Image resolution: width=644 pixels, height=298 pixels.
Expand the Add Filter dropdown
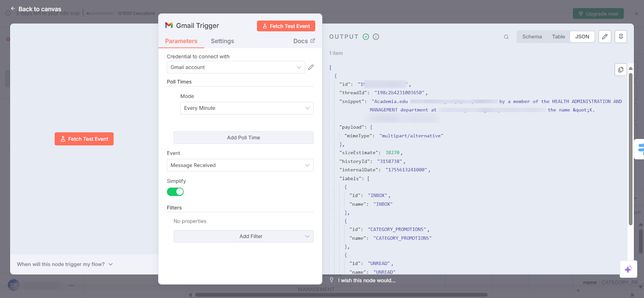tap(243, 236)
